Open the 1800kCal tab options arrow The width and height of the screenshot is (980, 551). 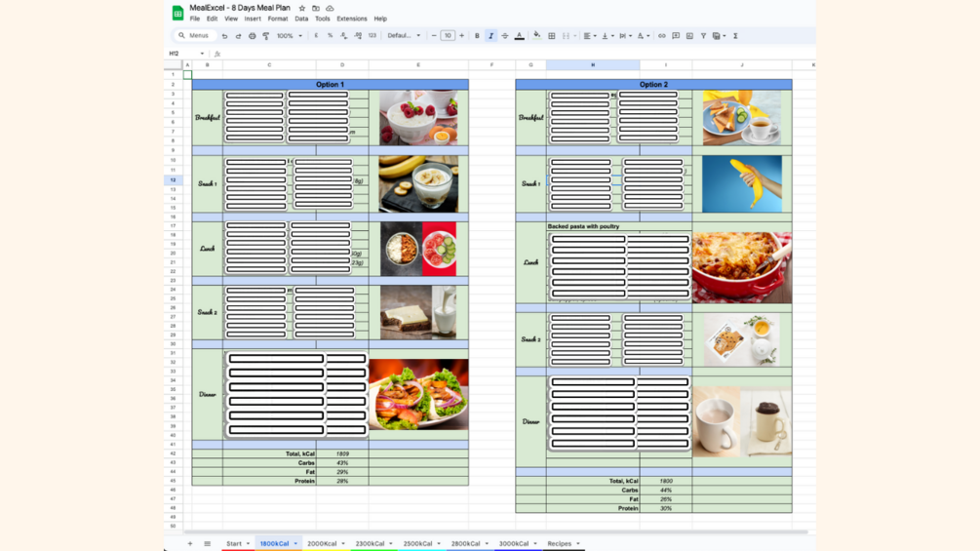pyautogui.click(x=295, y=543)
